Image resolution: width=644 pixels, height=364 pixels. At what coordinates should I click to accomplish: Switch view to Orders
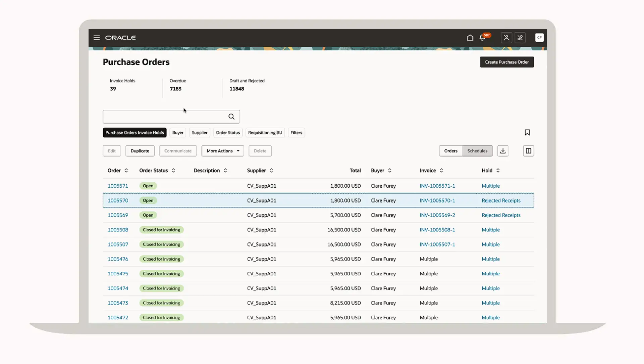pos(450,151)
